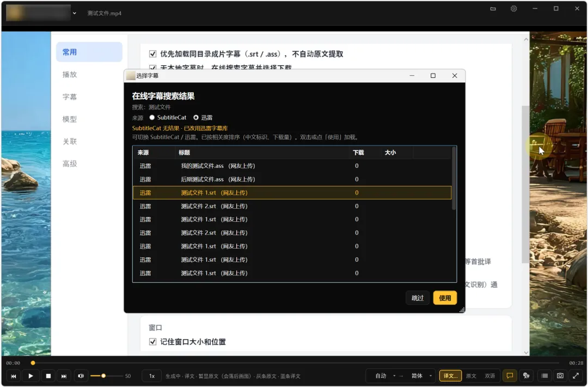Toggle 优先加载同目录成片字幕 checkbox

152,53
